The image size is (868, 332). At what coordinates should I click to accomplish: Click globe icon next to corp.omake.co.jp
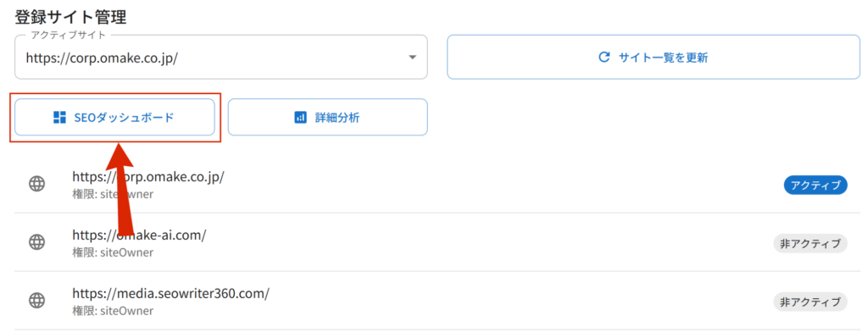point(36,184)
